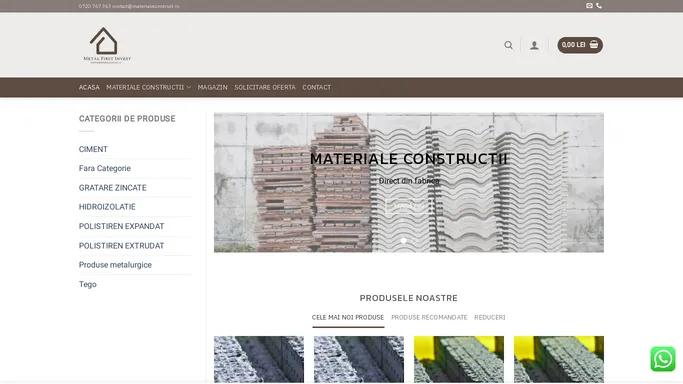The image size is (683, 384).
Task: Click the envelope email icon in top bar
Action: tap(589, 6)
